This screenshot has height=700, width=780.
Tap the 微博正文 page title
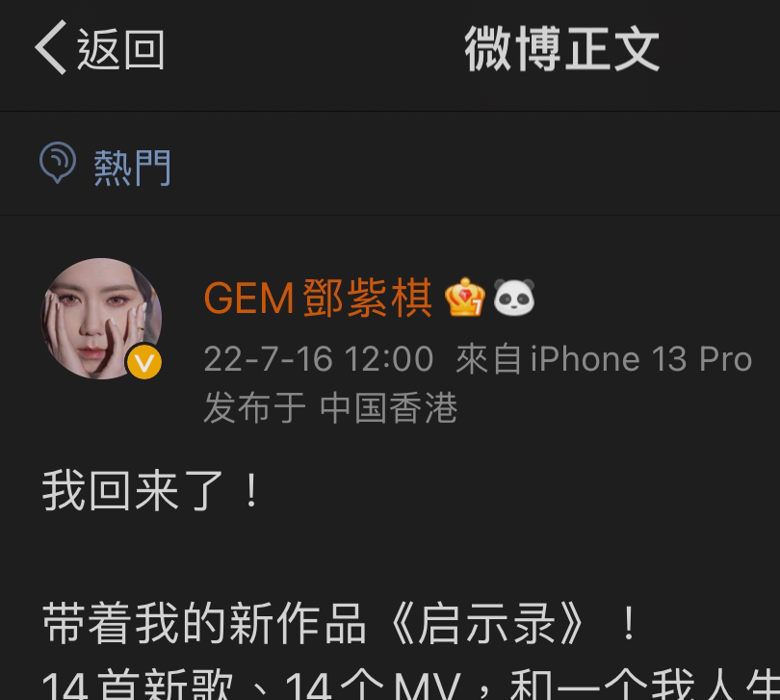click(x=562, y=49)
